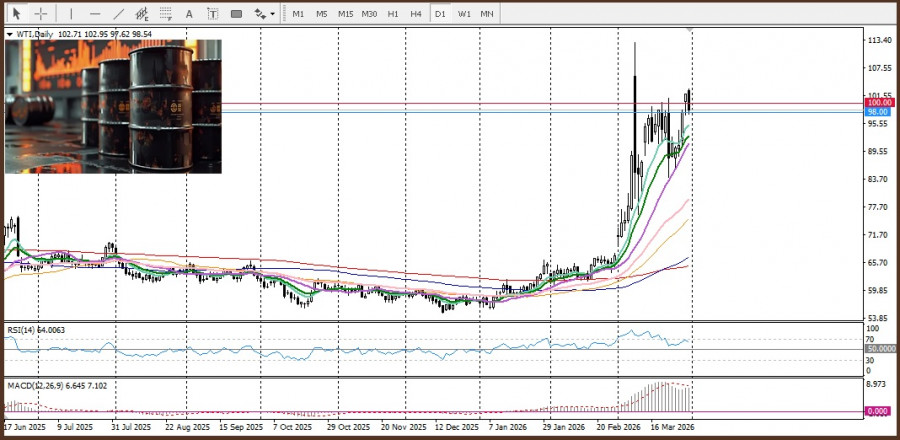Select the MN monthly timeframe

click(x=487, y=14)
